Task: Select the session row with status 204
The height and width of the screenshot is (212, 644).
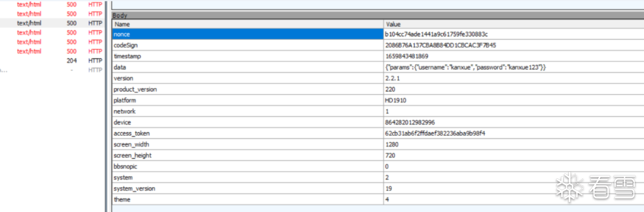Action: 52,61
